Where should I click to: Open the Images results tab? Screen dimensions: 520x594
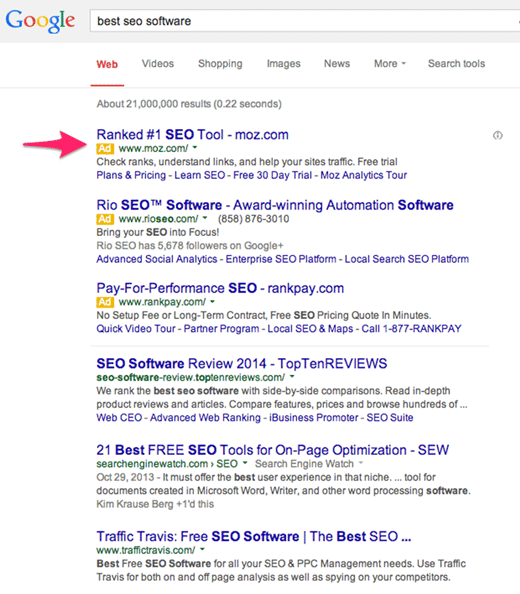(x=283, y=64)
